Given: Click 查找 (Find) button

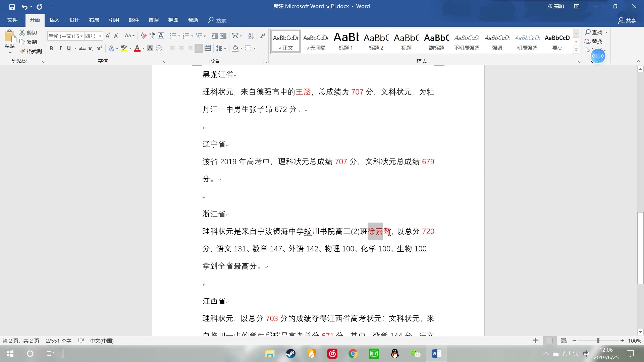Looking at the screenshot, I should [594, 32].
